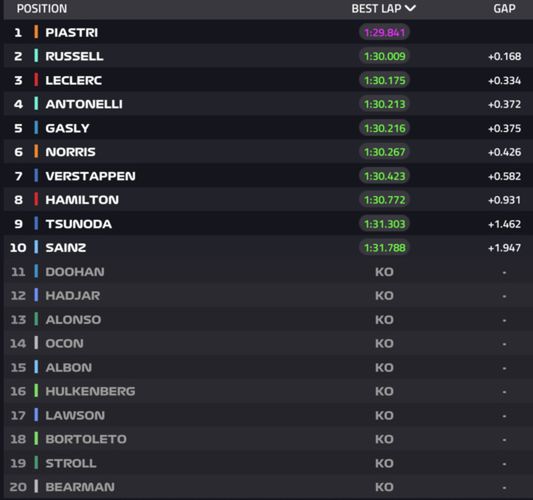This screenshot has width=533, height=500.
Task: Select Piastri's purple 1:29.841 lap time
Action: point(384,33)
